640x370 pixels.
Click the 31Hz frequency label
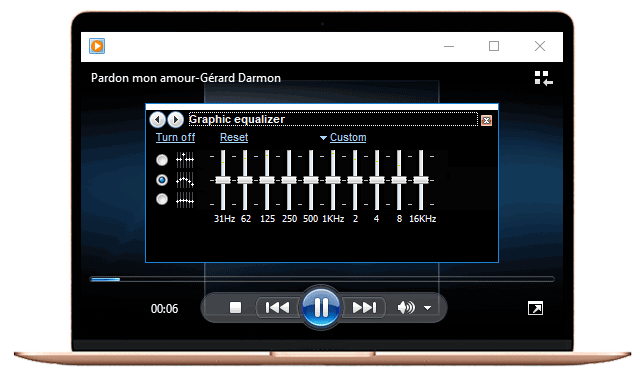click(x=224, y=219)
